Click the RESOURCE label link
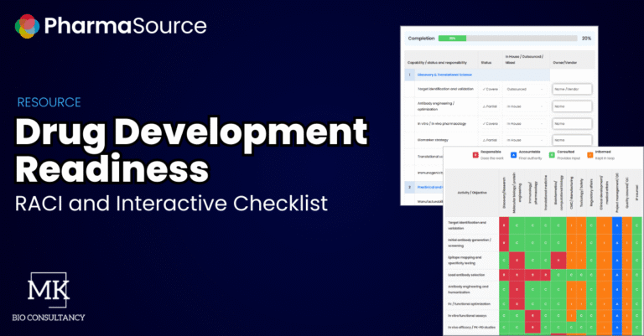 click(x=49, y=102)
